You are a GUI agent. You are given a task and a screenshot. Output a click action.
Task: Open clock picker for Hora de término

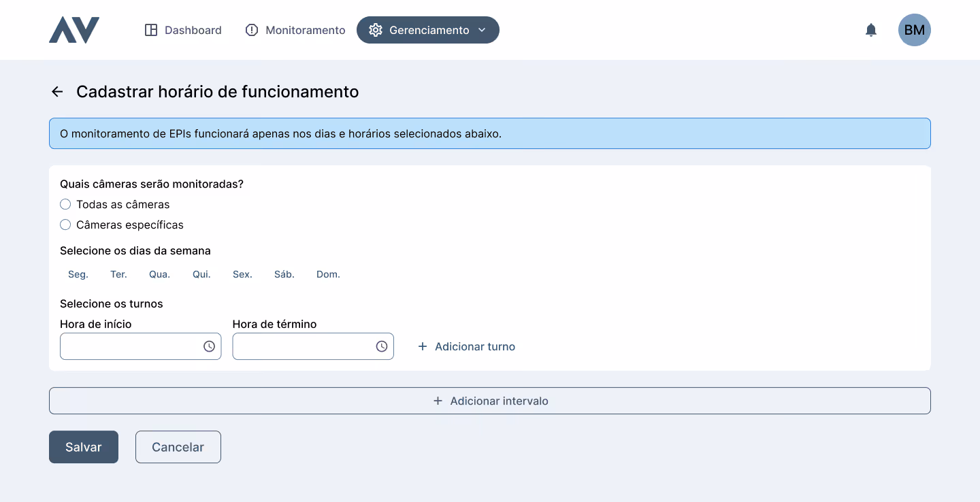tap(382, 346)
